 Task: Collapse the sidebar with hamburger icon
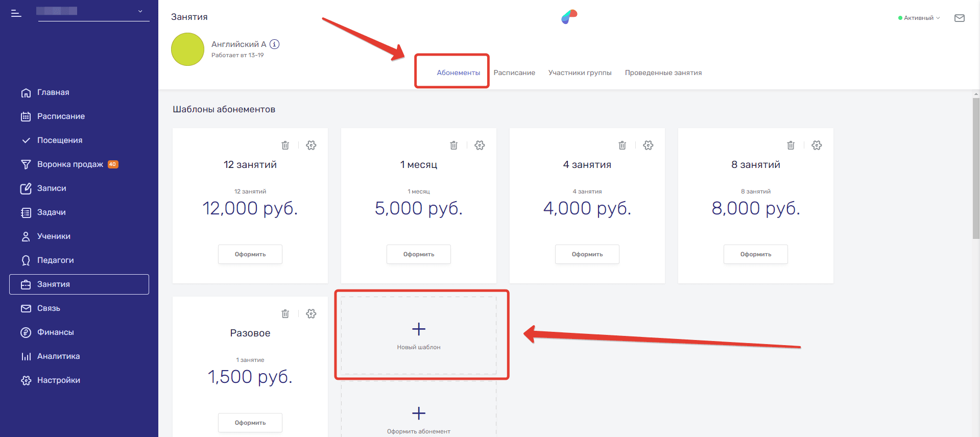(16, 13)
